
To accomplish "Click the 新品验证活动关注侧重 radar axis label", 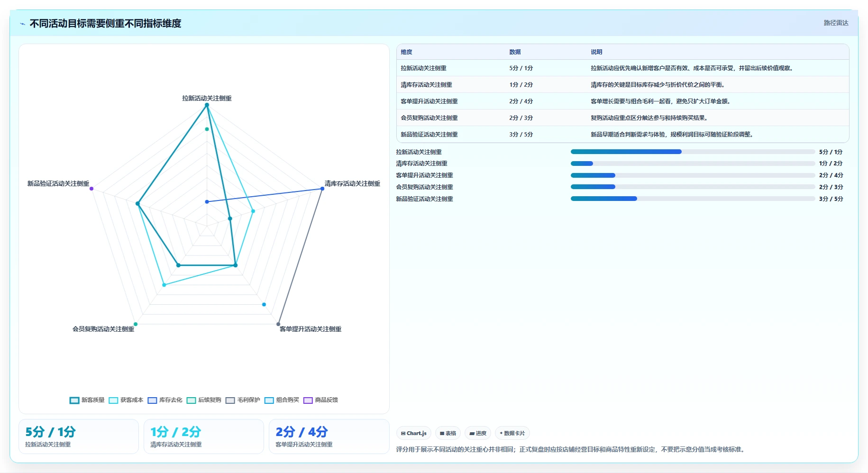I will [58, 183].
